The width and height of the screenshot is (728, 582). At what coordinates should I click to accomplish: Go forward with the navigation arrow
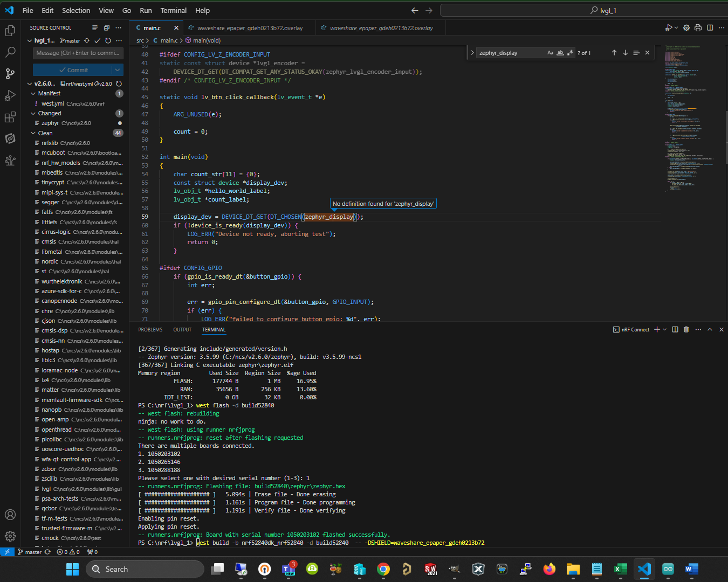click(x=429, y=10)
